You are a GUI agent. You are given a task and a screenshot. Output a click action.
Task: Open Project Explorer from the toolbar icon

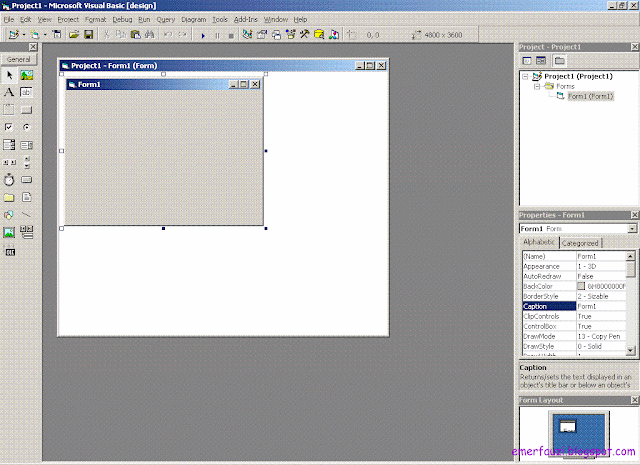[247, 35]
